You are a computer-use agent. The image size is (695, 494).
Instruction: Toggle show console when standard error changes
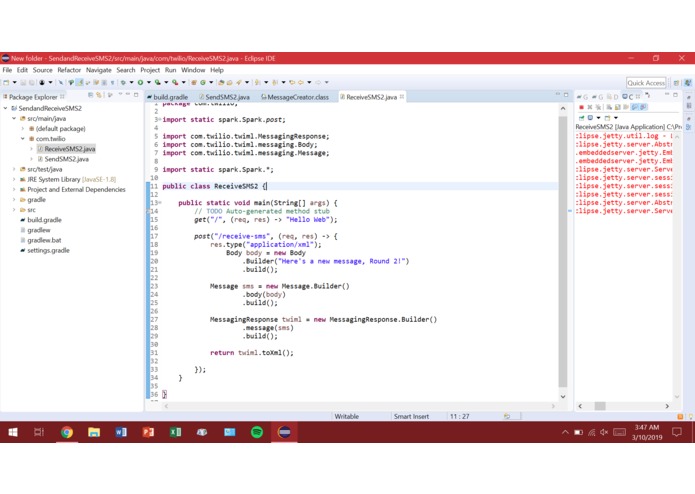point(643,107)
